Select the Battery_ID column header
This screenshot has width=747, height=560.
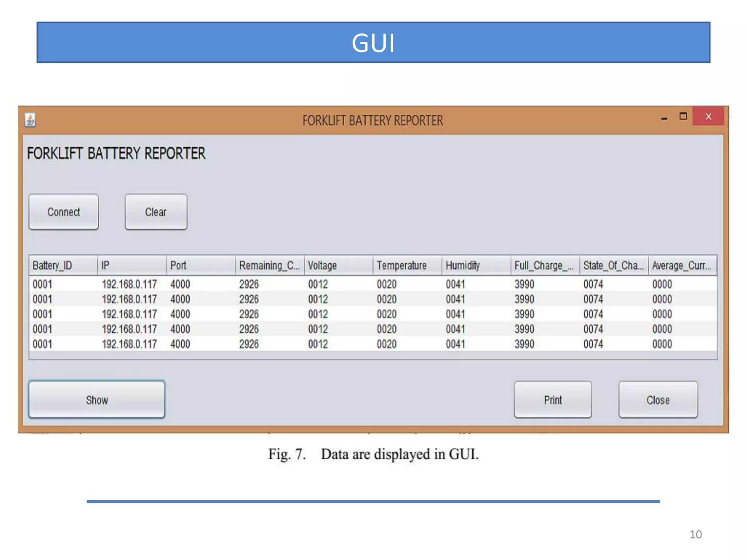tap(63, 265)
